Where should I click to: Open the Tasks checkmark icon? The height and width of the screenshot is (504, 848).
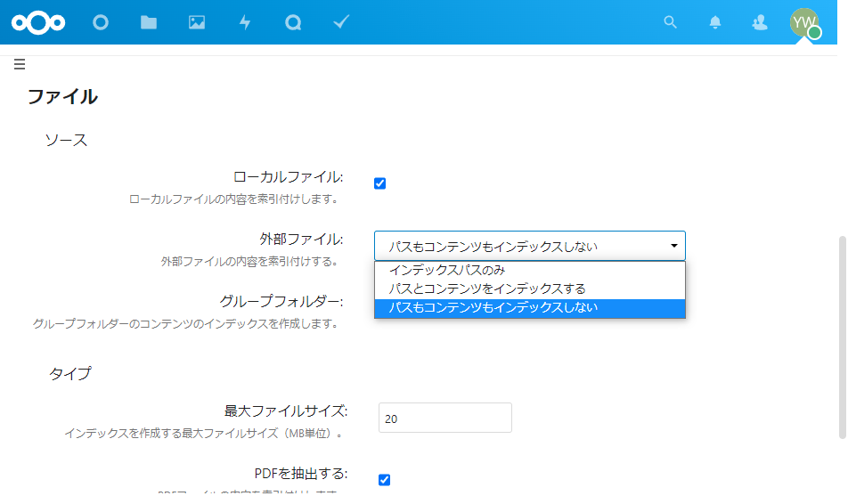(341, 22)
